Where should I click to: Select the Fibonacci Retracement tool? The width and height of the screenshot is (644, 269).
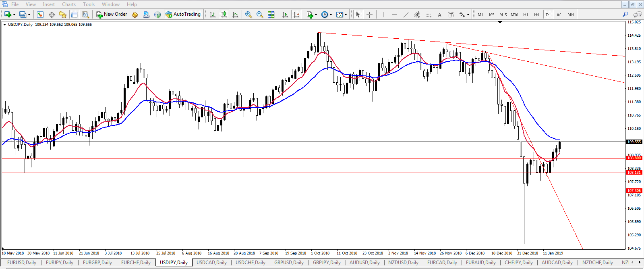tap(428, 15)
